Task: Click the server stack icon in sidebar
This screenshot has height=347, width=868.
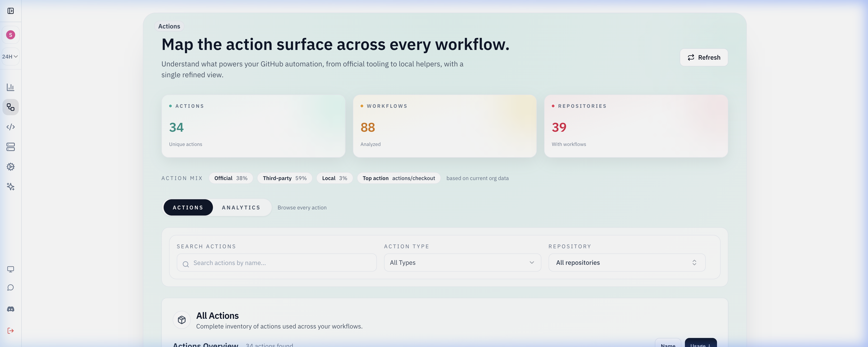Action: click(x=11, y=147)
